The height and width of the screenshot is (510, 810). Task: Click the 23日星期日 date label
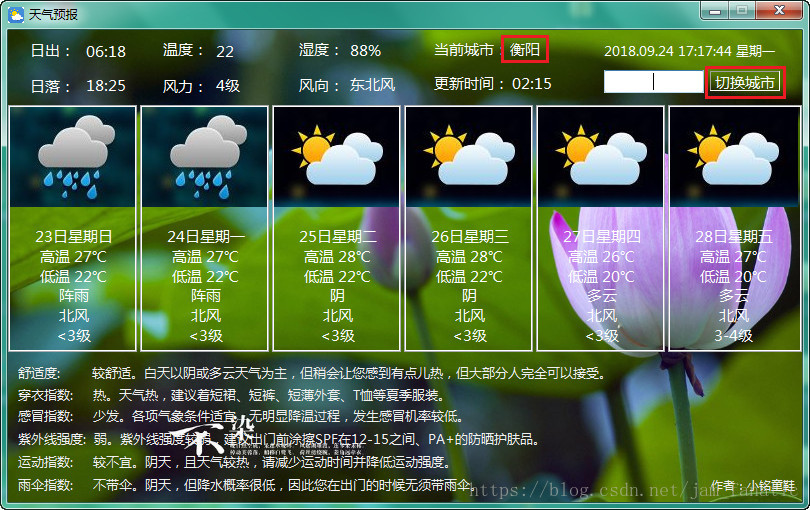pos(73,237)
